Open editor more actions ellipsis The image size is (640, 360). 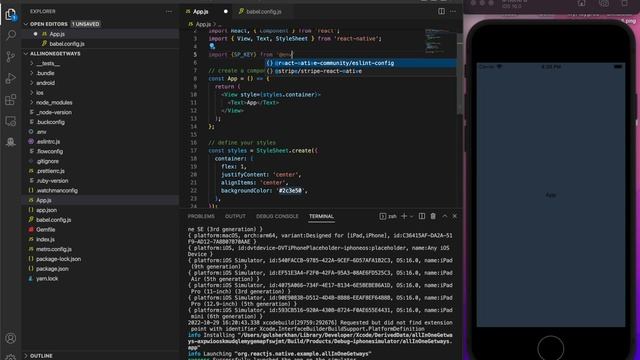click(x=453, y=11)
